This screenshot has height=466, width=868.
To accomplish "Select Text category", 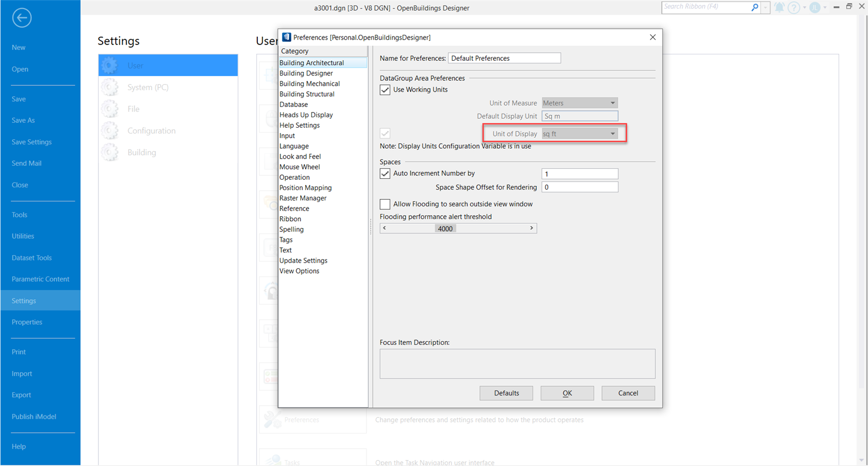I will [322, 250].
